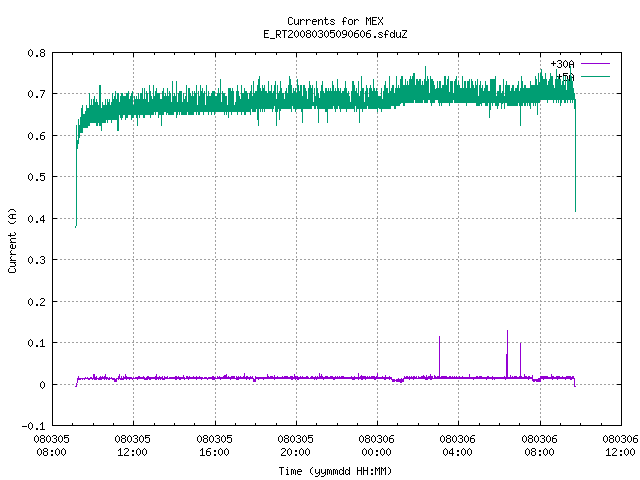The image size is (640, 480).
Task: Click the green legend line sample
Action: (595, 76)
